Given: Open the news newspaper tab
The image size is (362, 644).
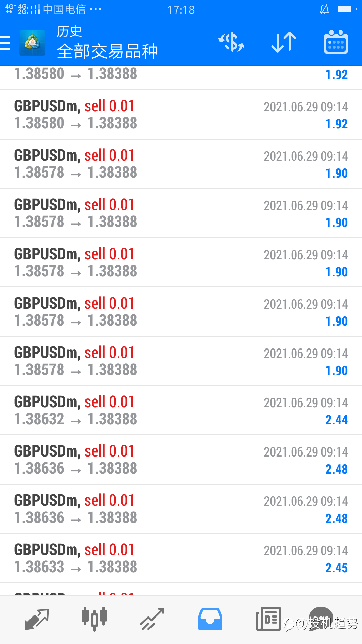Looking at the screenshot, I should 268,619.
